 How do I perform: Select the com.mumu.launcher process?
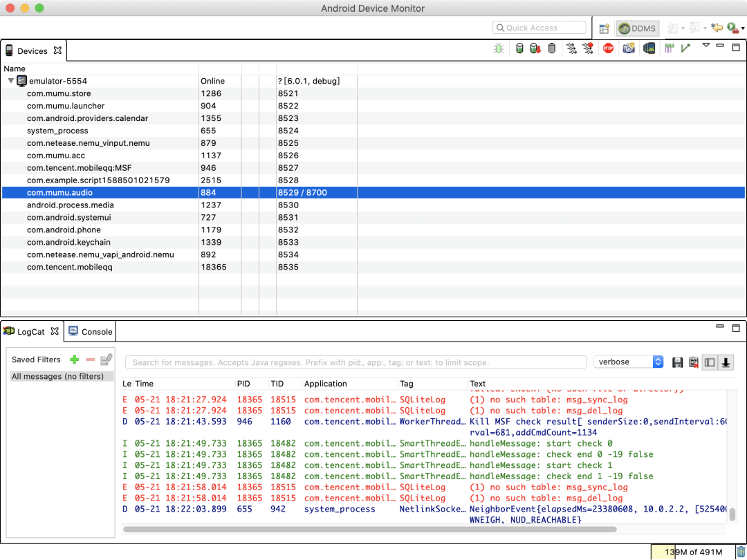[x=373, y=106]
